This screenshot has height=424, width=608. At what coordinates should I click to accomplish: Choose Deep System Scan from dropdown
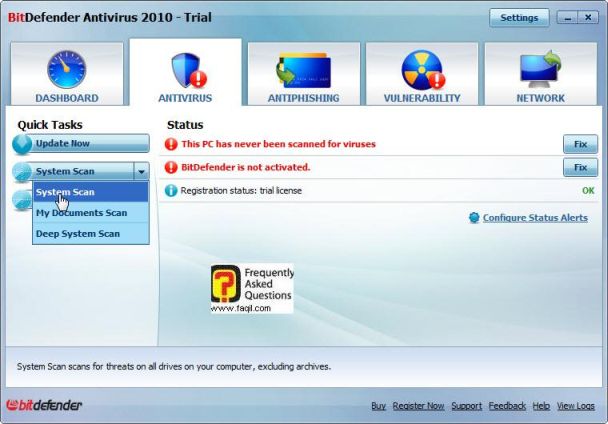91,234
